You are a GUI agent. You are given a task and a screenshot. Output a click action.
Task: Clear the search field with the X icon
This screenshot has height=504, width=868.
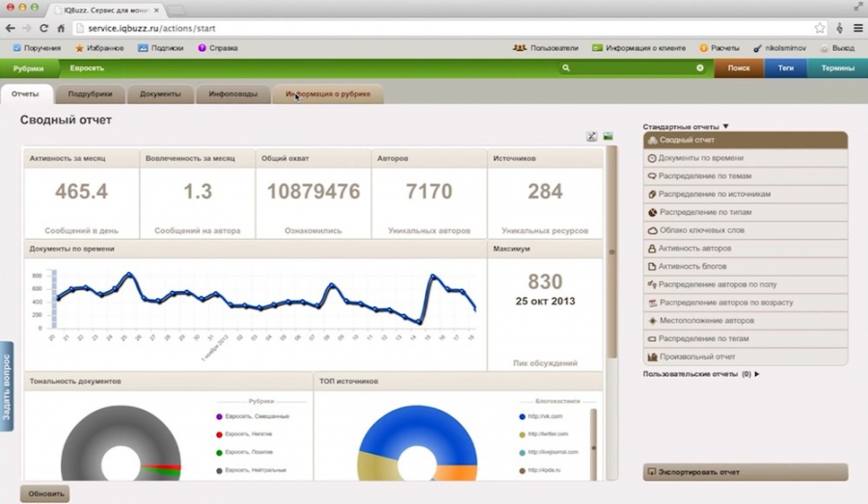700,68
